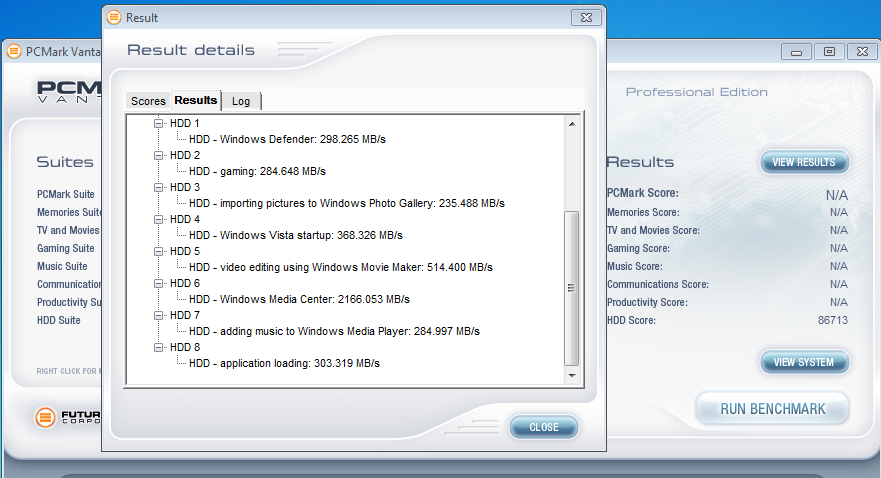Viewport: 881px width, 478px height.
Task: Select the HDD 1 tree label
Action: [x=185, y=123]
